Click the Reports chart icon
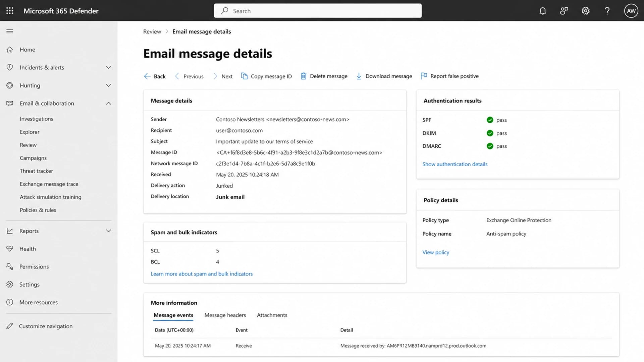This screenshot has width=644, height=362. click(x=10, y=231)
